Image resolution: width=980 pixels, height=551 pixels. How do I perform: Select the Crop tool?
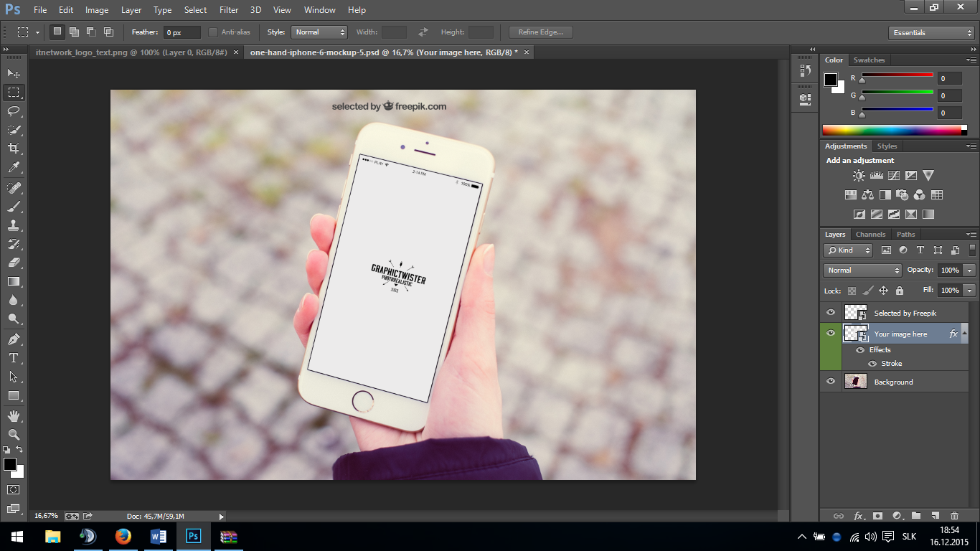coord(14,149)
